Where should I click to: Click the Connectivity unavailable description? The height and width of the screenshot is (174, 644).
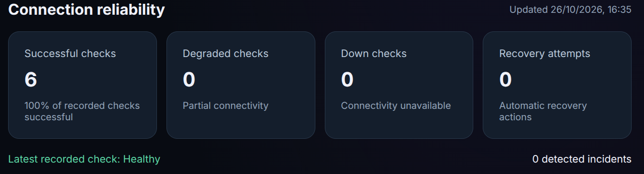point(396,106)
